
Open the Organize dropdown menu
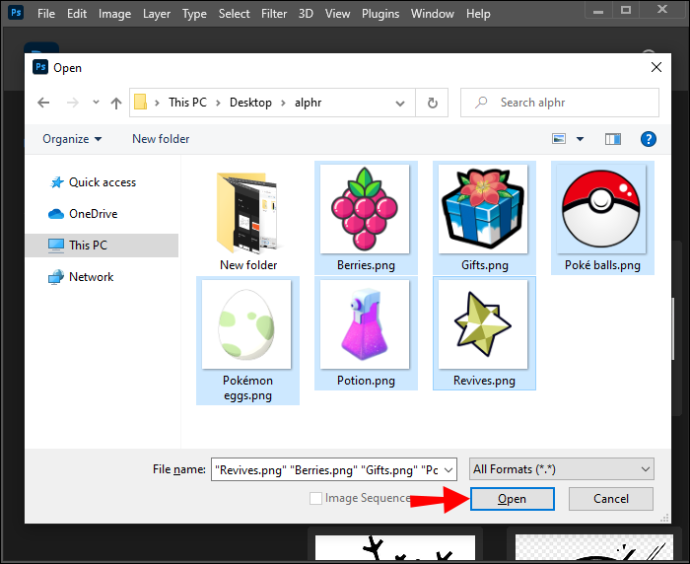(72, 139)
